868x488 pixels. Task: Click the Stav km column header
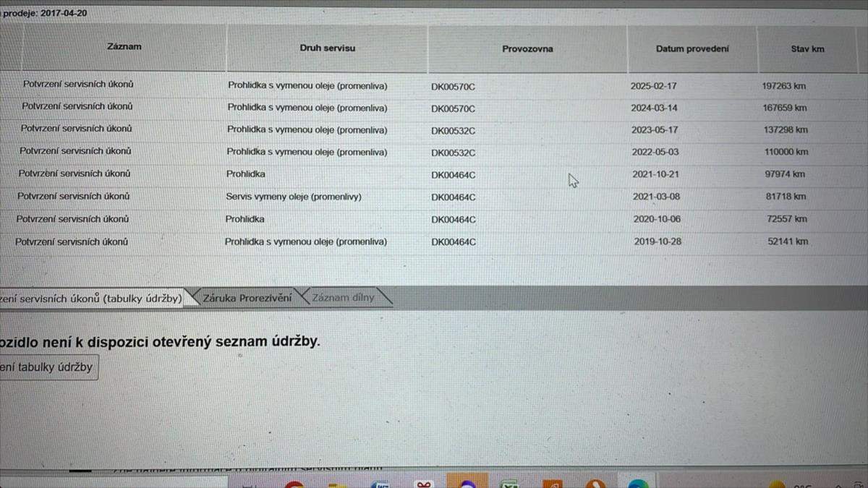[x=807, y=49]
